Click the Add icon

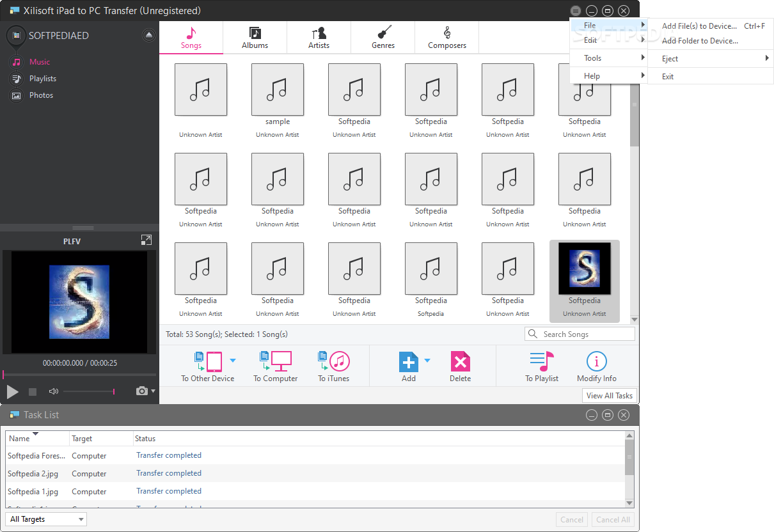409,362
